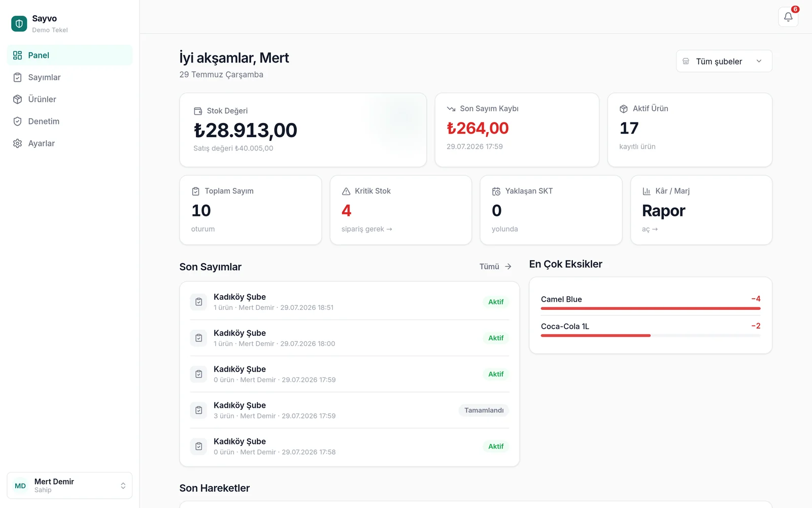Click the Aktif badge on the 17:58 count
Viewport: 812px width, 508px height.
(496, 446)
